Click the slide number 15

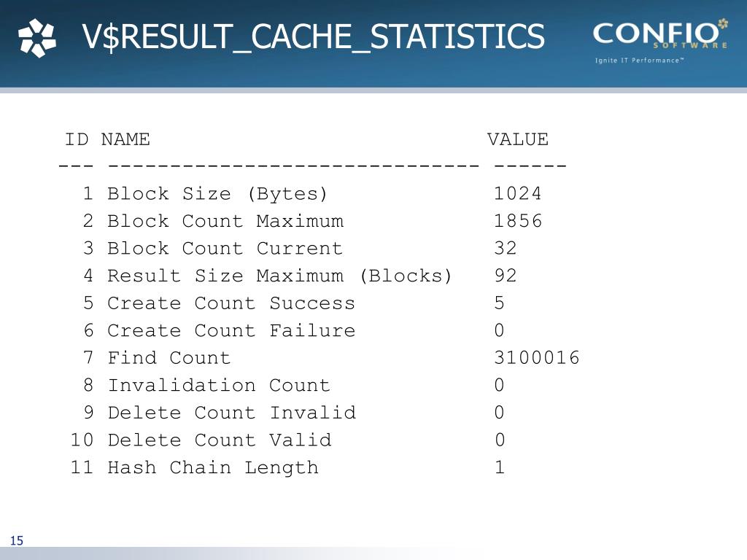[x=17, y=540]
